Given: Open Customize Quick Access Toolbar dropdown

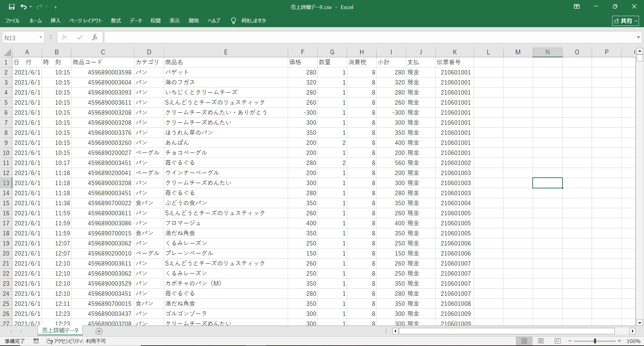Looking at the screenshot, I should [55, 7].
